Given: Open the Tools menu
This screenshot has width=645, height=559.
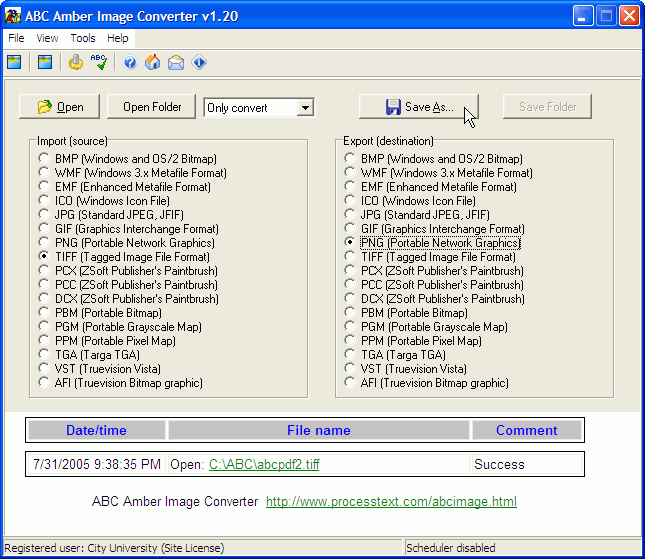Looking at the screenshot, I should 83,38.
